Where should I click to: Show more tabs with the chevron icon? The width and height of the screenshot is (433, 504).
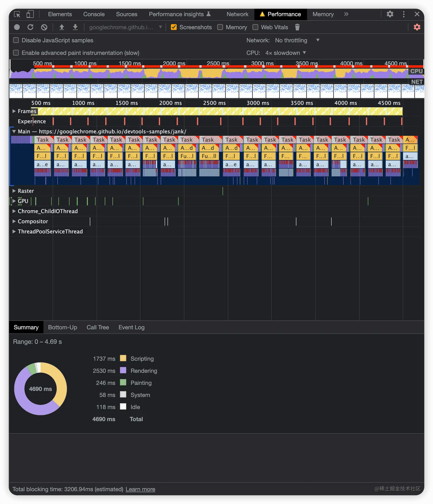346,14
